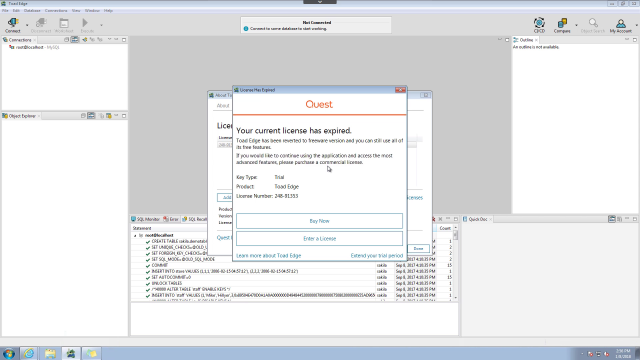Select the Quick Doc tab
Viewport: 640px width, 360px height.
[x=478, y=219]
